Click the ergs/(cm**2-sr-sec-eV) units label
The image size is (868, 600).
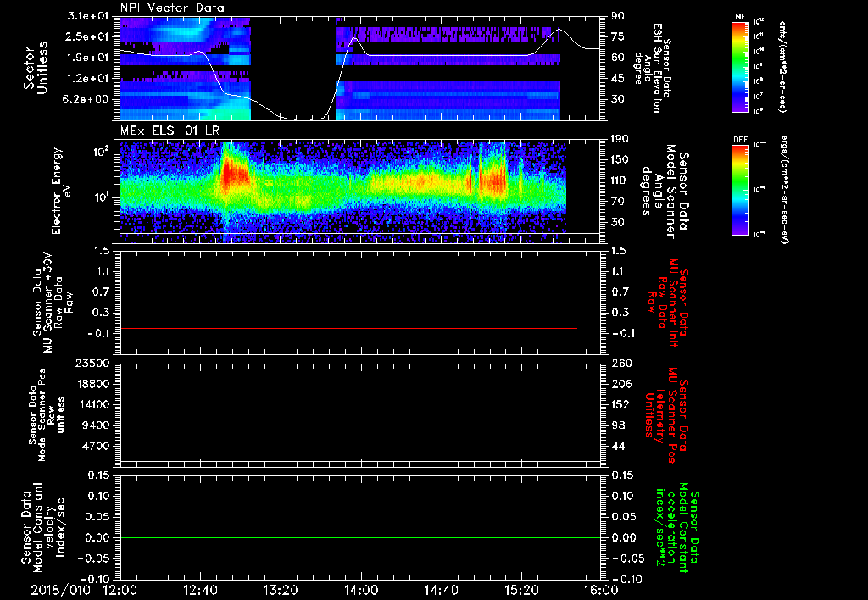tap(784, 190)
